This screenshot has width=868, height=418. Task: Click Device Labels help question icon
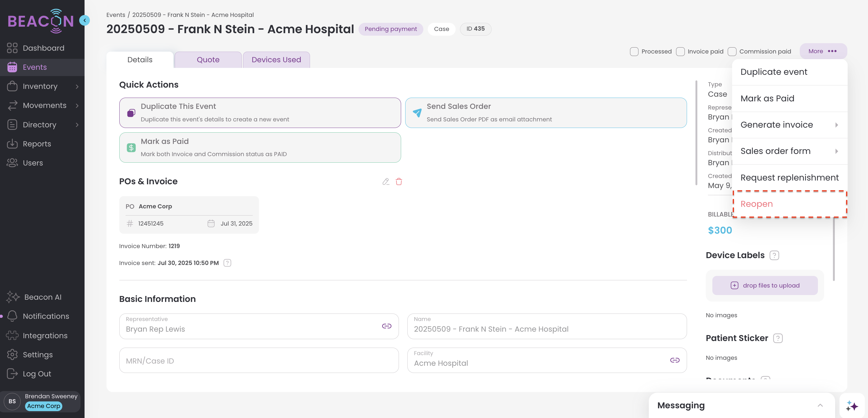pyautogui.click(x=774, y=255)
